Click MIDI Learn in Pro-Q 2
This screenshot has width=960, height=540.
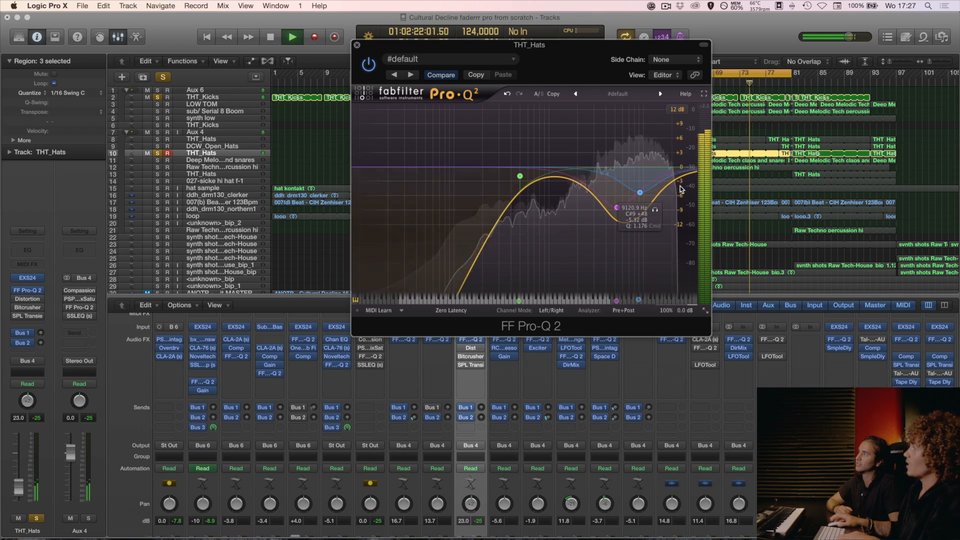378,310
